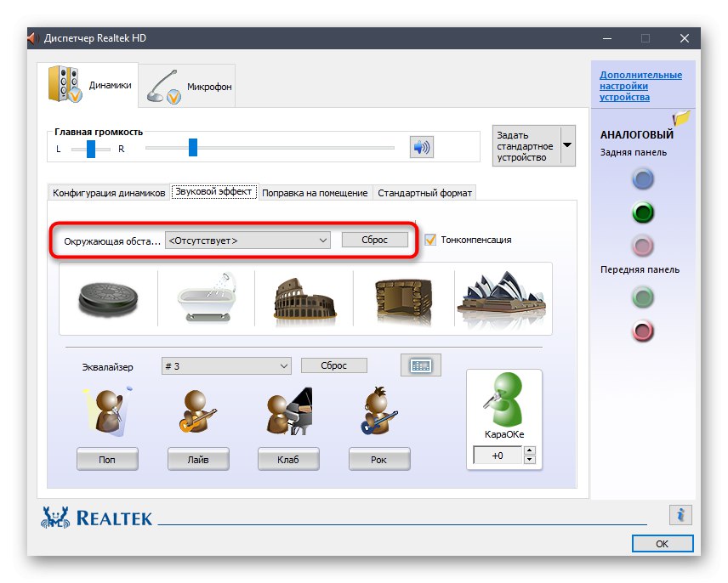The width and height of the screenshot is (728, 583).
Task: Click the КараОКе +0 value field
Action: click(498, 456)
